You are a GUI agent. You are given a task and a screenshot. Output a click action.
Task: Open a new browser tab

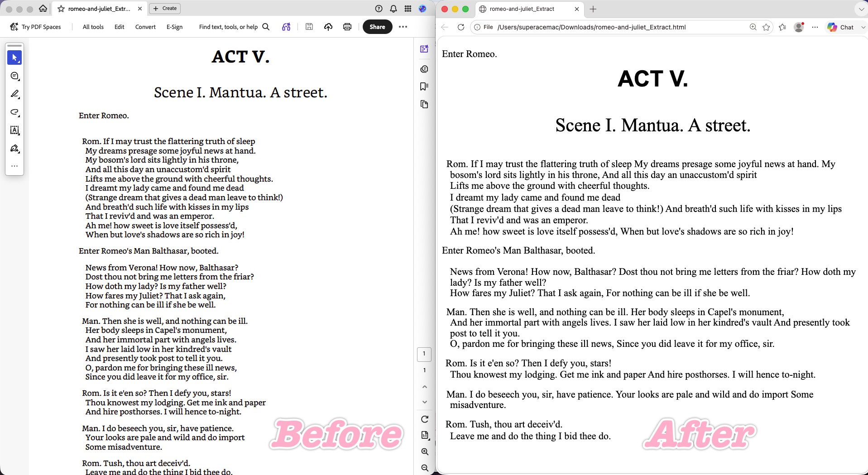click(x=593, y=9)
